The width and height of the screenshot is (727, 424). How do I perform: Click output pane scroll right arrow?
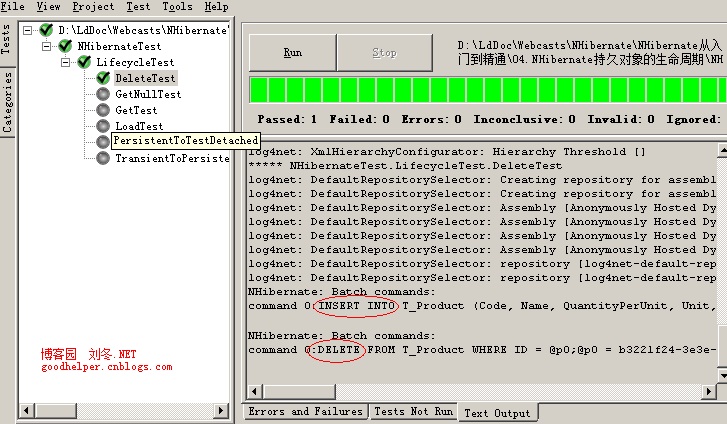[708, 391]
